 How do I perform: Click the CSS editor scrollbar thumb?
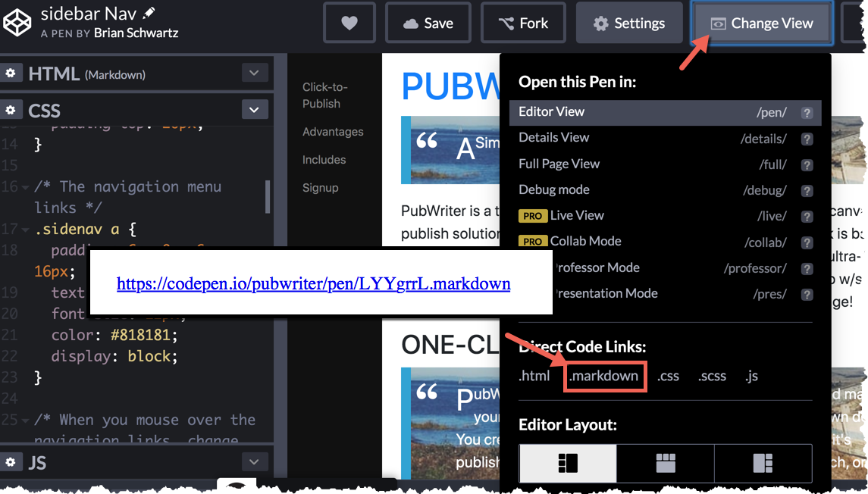pyautogui.click(x=268, y=196)
